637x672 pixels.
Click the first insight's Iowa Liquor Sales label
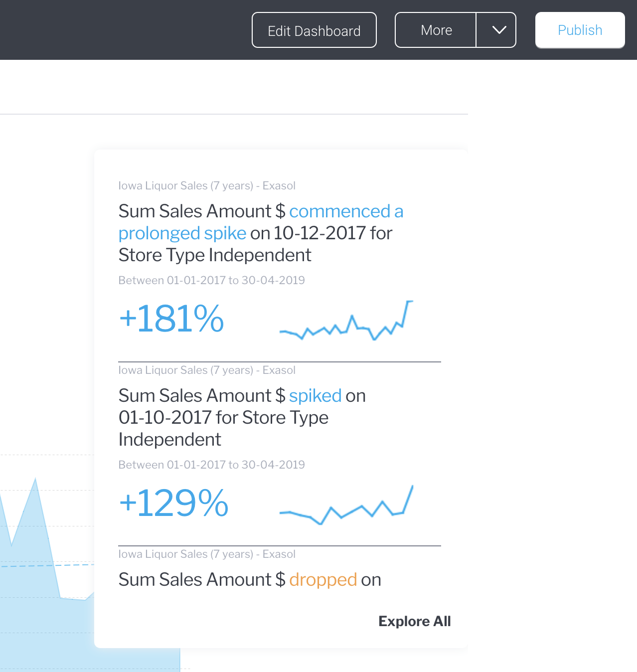(207, 186)
